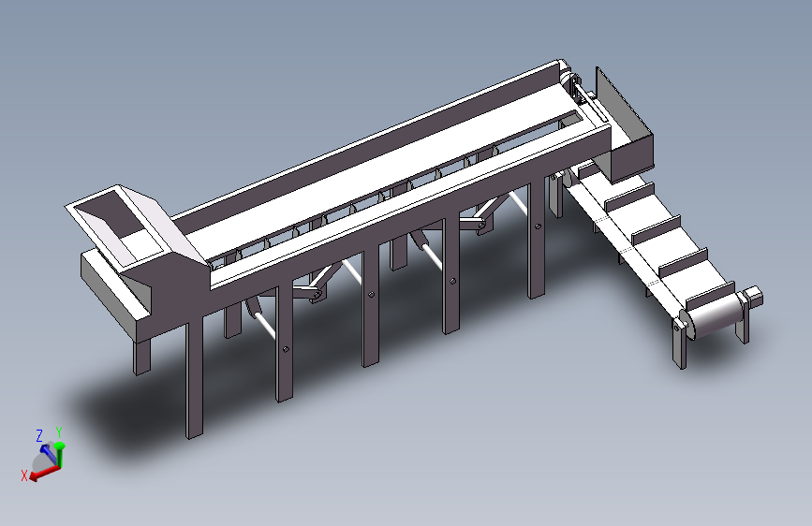Viewport: 812px width, 526px height.
Task: Pick the rear side wall of the trough
Action: 368,147
